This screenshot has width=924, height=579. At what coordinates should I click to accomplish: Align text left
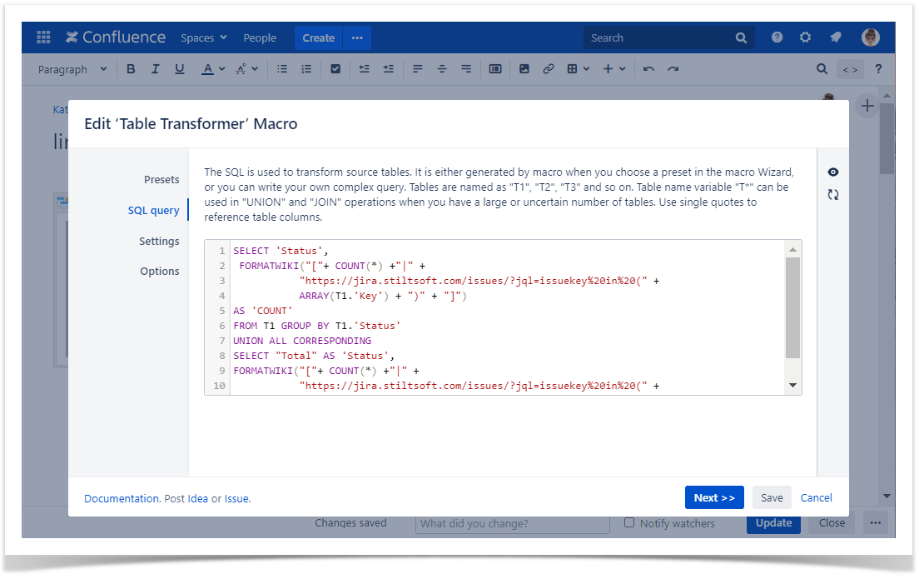click(418, 69)
